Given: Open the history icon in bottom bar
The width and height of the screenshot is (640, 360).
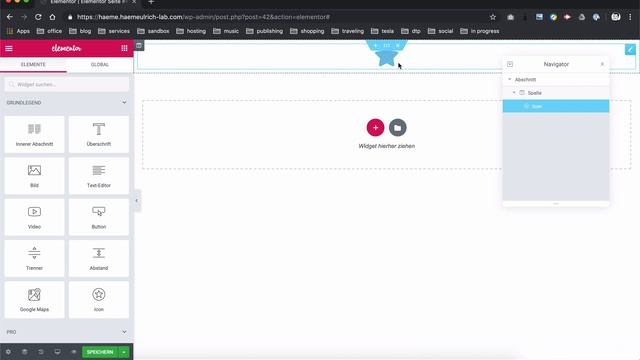Looking at the screenshot, I should (41, 352).
